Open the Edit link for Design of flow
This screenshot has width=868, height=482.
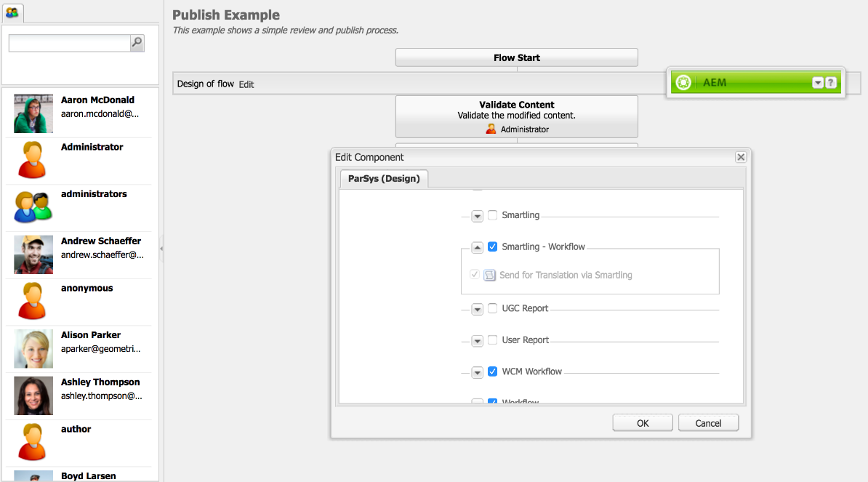pyautogui.click(x=246, y=84)
